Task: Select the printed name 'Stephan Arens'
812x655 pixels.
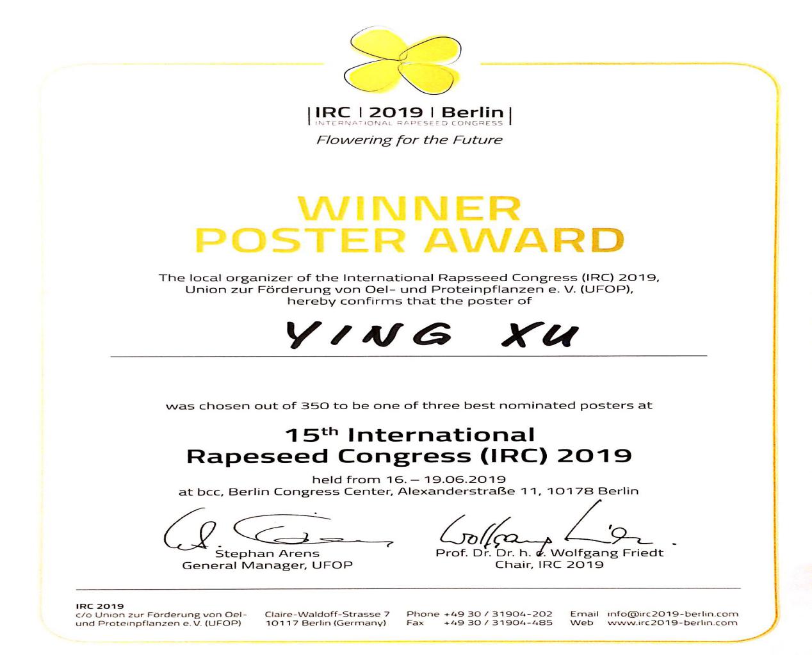Action: point(267,553)
